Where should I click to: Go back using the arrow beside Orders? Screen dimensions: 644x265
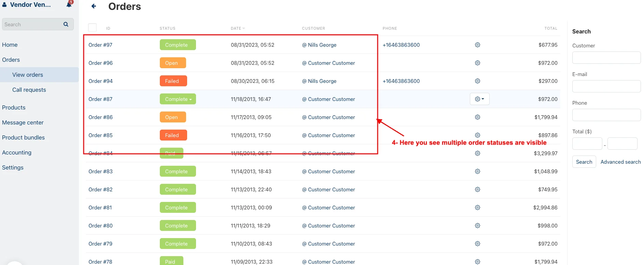pos(94,6)
